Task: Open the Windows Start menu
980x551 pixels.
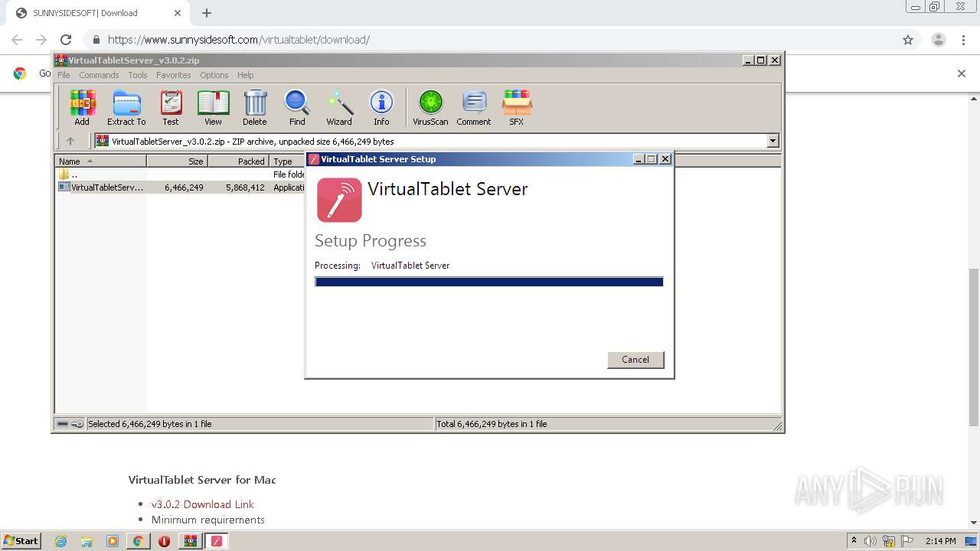Action: [21, 541]
